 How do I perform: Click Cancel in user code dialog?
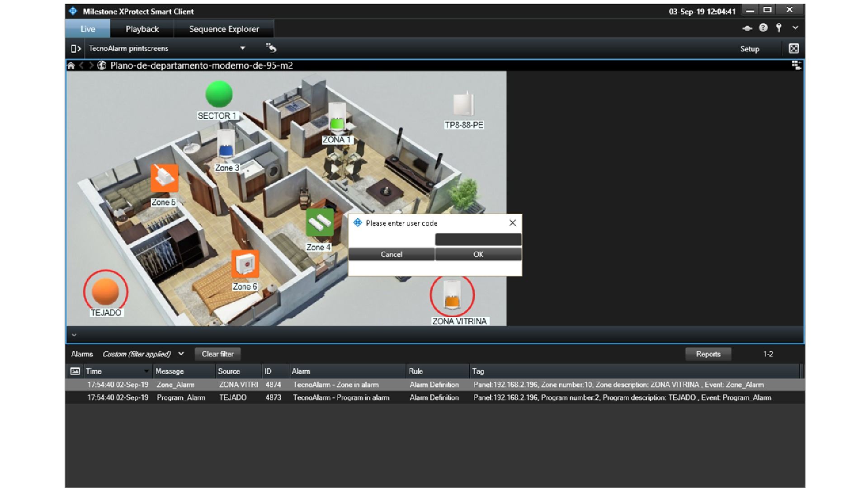tap(392, 254)
